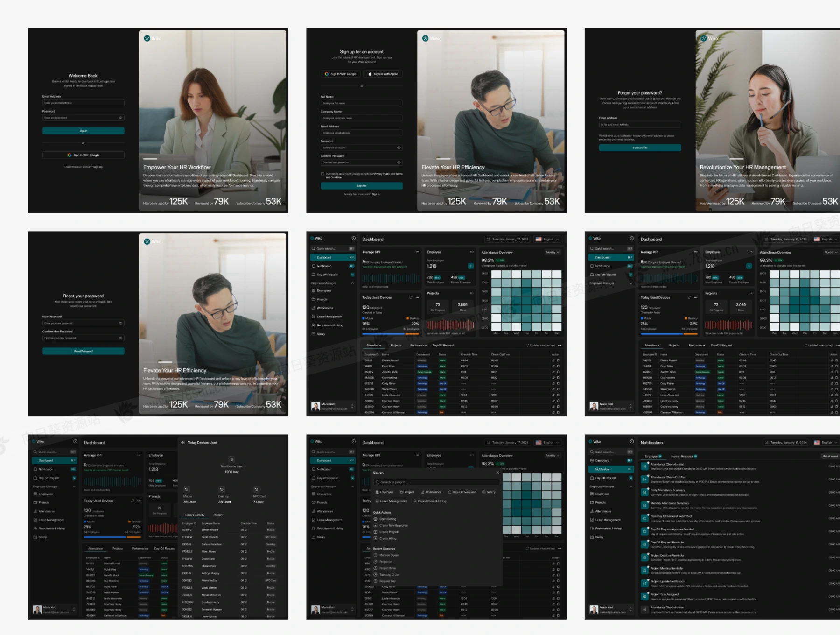
Task: Check the Privacy Policy agreement checkbox
Action: tap(322, 174)
